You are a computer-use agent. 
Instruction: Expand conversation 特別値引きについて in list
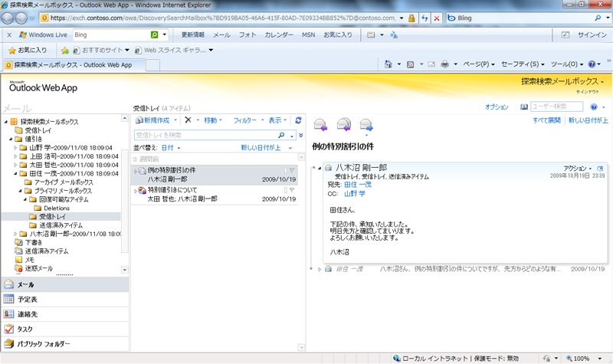point(136,191)
